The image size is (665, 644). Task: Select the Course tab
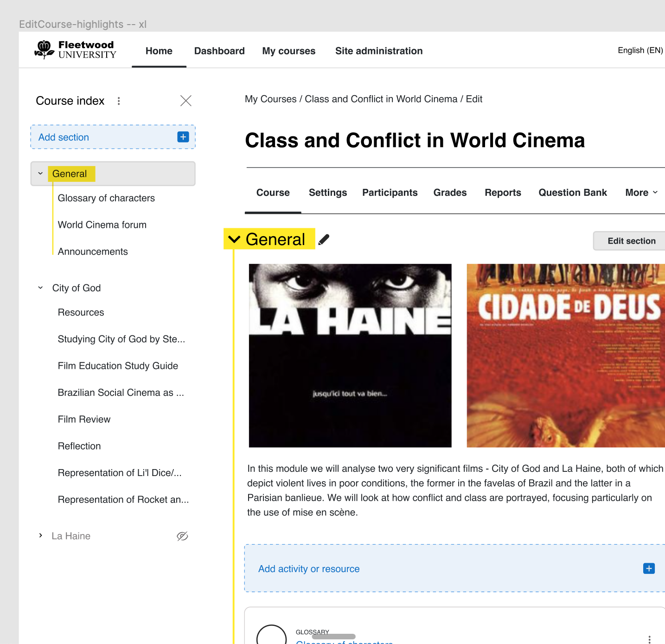[273, 193]
